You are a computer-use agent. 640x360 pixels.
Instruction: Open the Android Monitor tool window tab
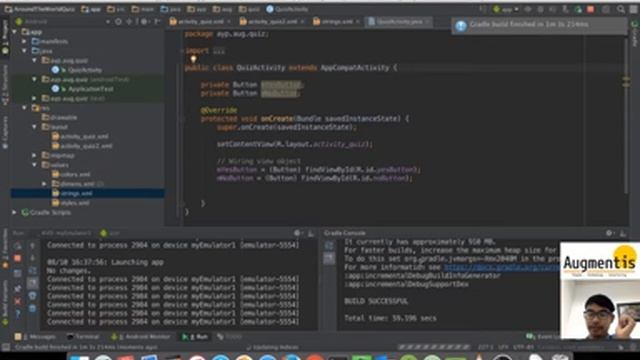[141, 337]
